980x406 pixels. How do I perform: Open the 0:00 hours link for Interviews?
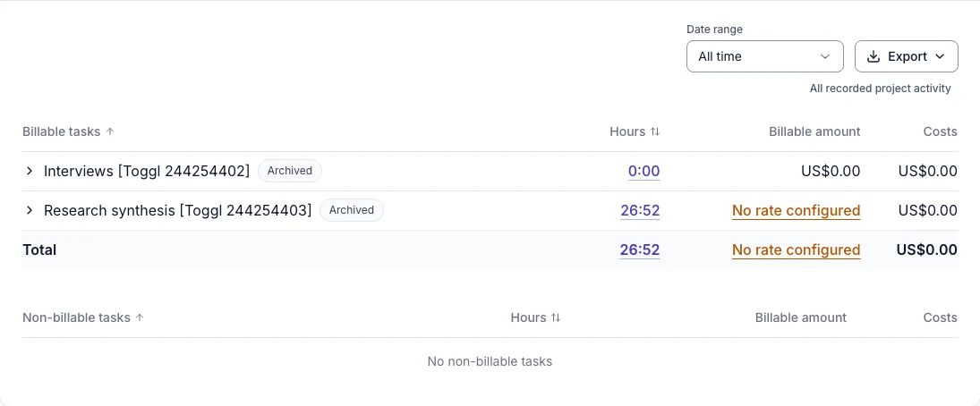pos(643,171)
